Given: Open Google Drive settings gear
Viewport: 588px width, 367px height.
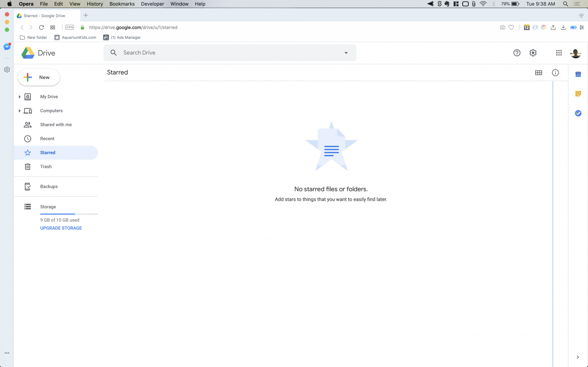Looking at the screenshot, I should click(x=533, y=53).
